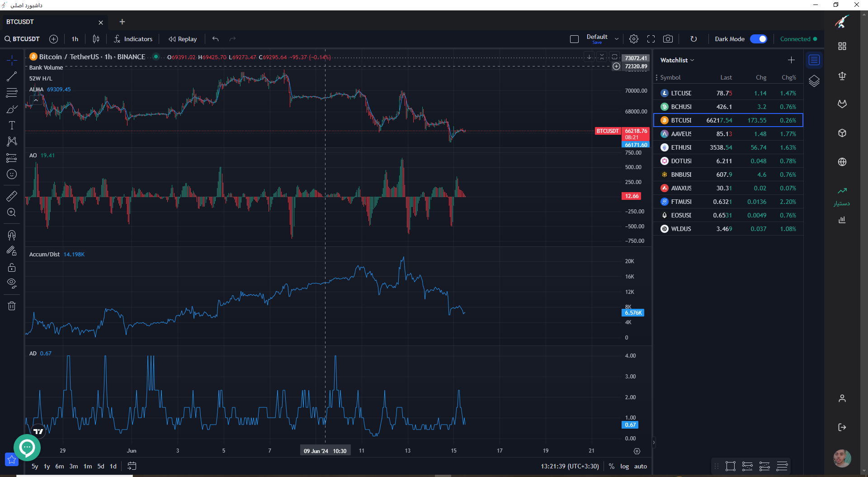Open the Indicators dialog

click(x=133, y=39)
